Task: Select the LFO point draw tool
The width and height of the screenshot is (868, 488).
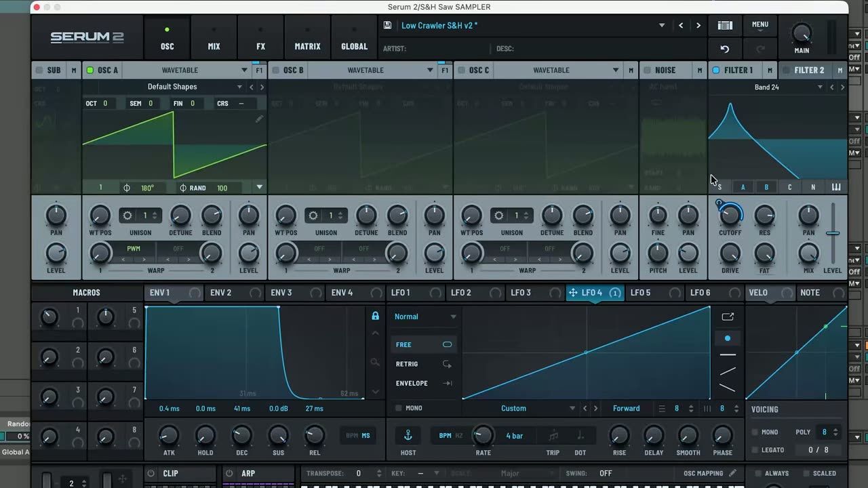Action: pos(728,338)
